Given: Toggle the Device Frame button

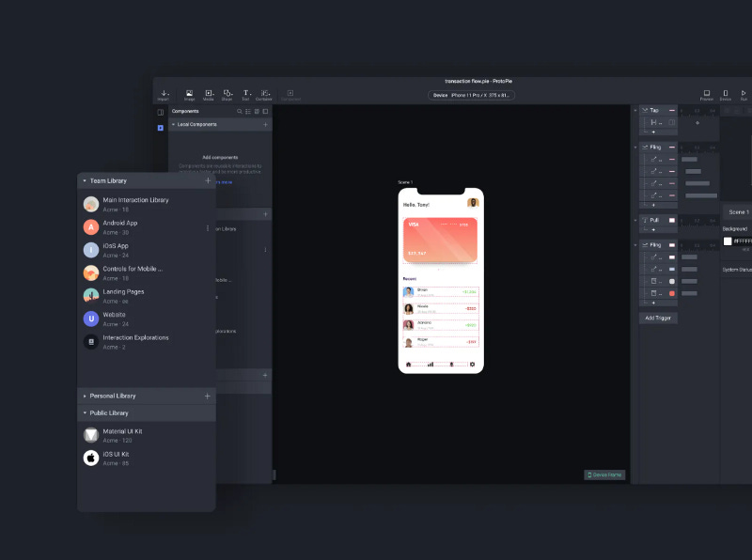Looking at the screenshot, I should click(604, 474).
